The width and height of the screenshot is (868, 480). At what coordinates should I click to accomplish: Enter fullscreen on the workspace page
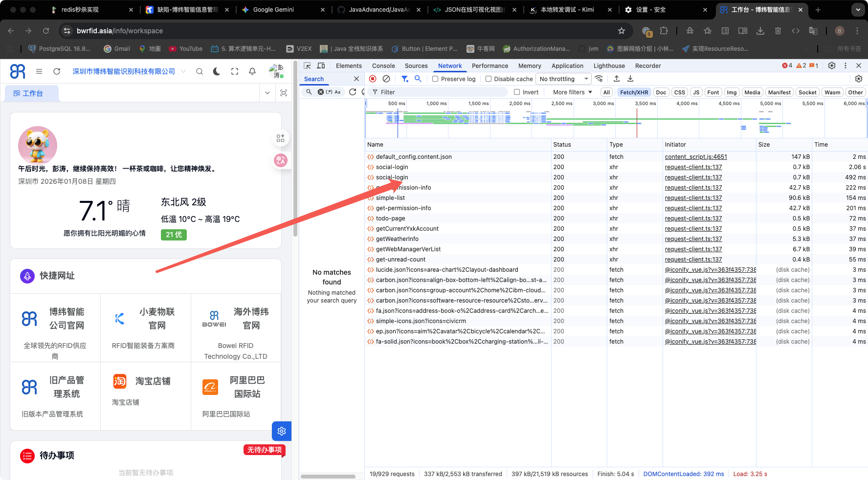pos(235,71)
